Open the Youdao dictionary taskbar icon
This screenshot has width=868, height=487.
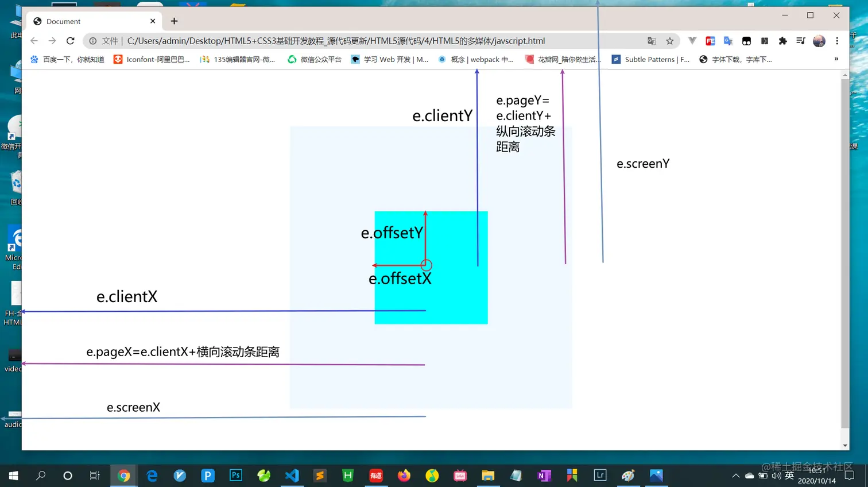click(376, 476)
